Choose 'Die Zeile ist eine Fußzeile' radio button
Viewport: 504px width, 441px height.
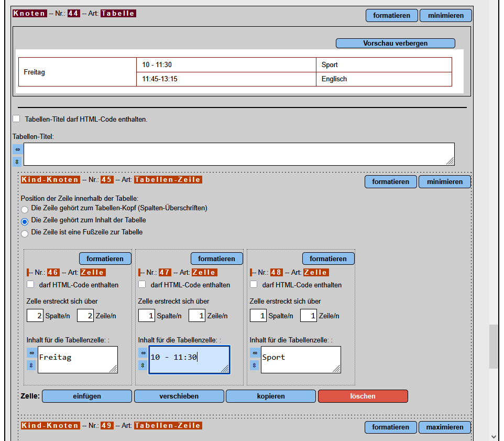[25, 233]
